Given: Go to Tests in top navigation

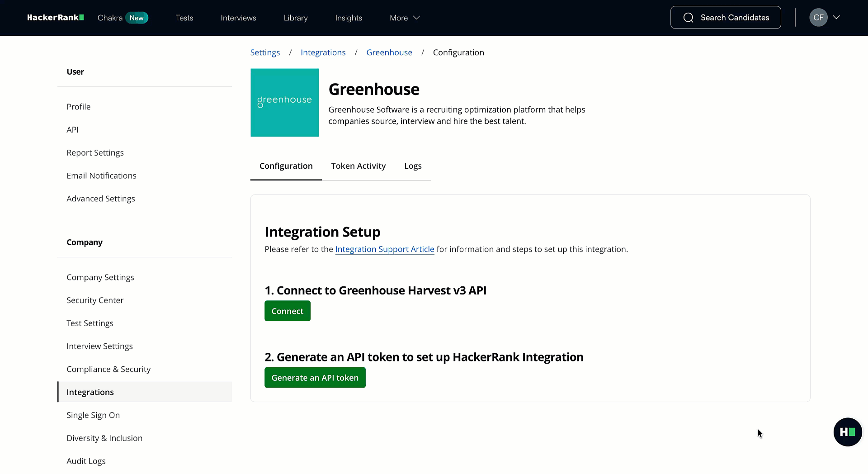Looking at the screenshot, I should pos(184,18).
